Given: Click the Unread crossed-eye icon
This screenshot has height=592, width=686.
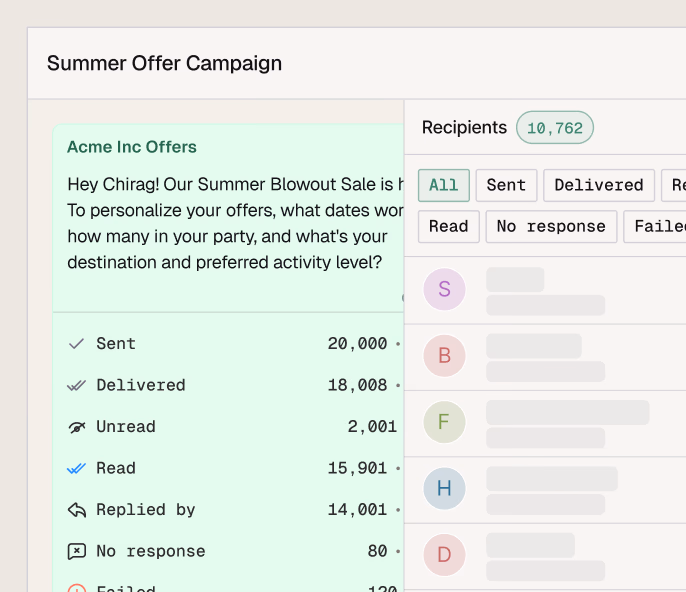Looking at the screenshot, I should [x=76, y=427].
